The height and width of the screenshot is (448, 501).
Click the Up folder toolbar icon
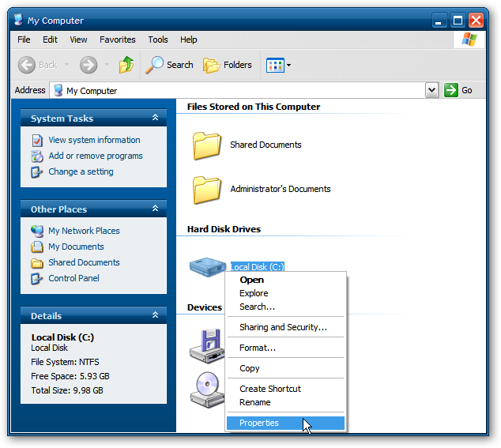126,65
